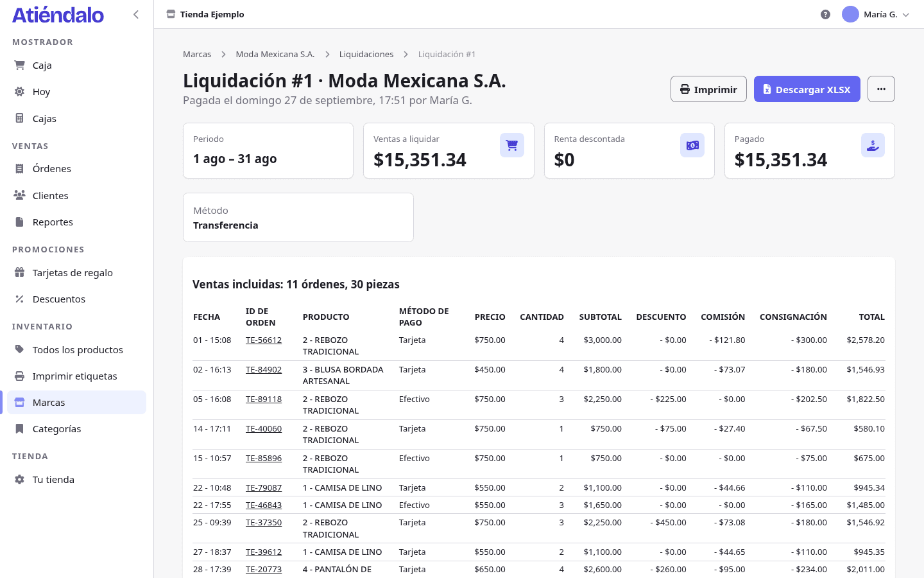
Task: Click the Tu tienda gear icon
Action: point(20,479)
